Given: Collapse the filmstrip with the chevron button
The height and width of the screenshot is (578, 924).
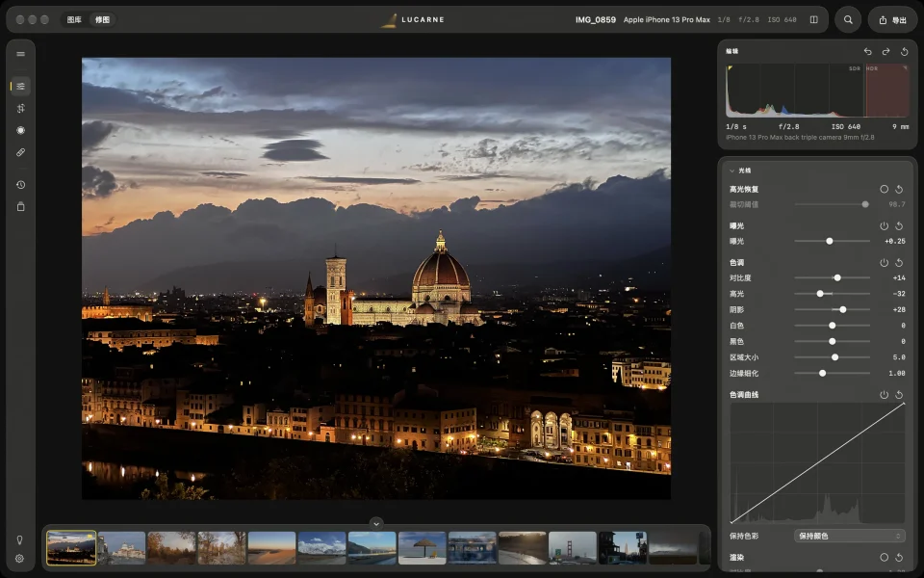Looking at the screenshot, I should [x=376, y=523].
